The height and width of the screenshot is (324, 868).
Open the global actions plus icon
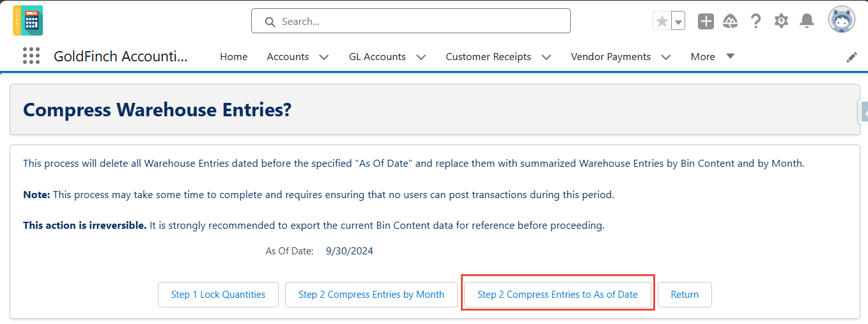(706, 21)
